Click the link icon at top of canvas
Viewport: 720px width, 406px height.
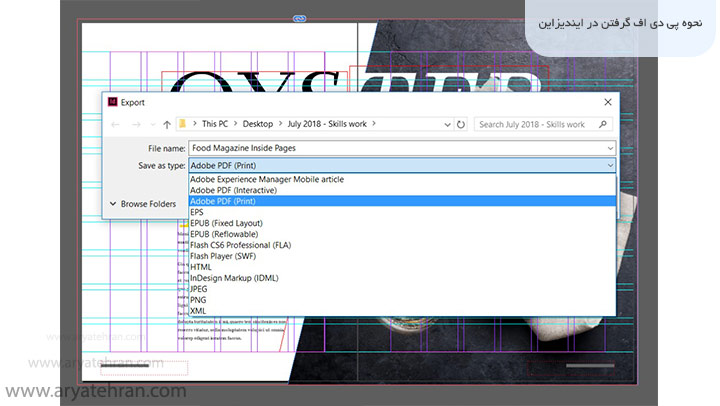298,19
